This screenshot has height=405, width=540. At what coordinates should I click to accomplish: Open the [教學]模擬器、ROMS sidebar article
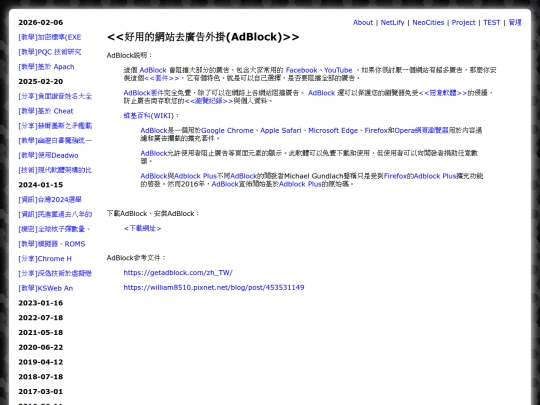point(52,244)
